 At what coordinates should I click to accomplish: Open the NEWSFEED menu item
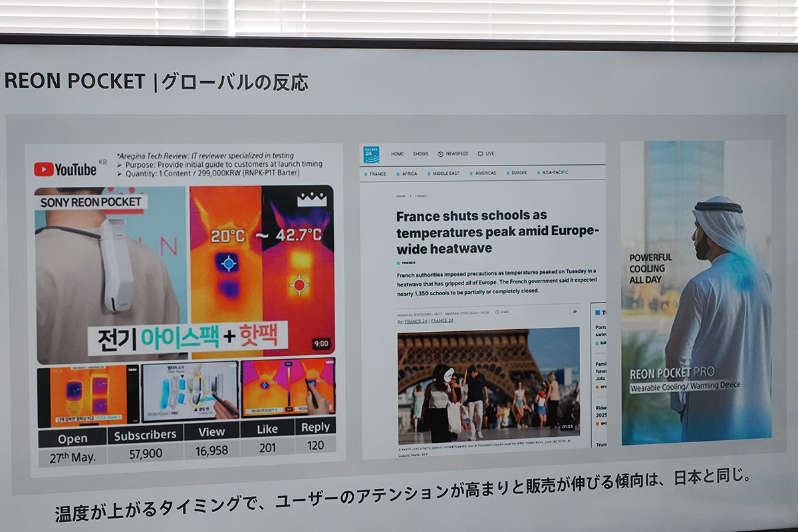(453, 154)
